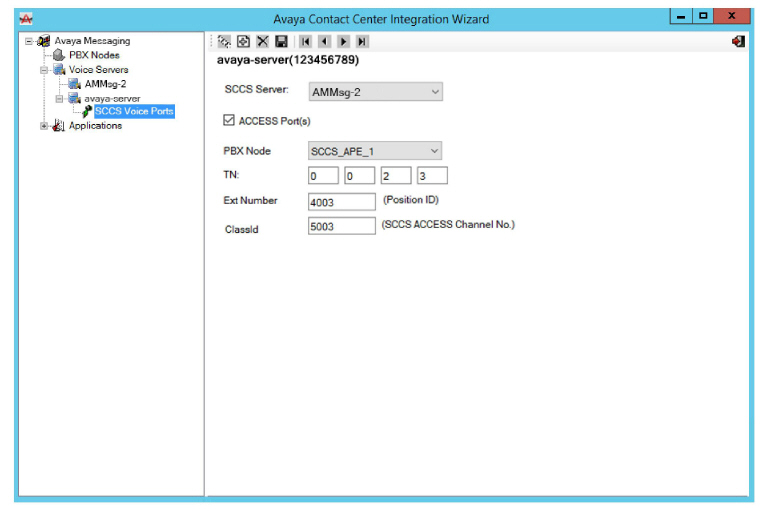Image resolution: width=768 pixels, height=511 pixels.
Task: Click the Avaya Messaging root node icon
Action: (44, 41)
